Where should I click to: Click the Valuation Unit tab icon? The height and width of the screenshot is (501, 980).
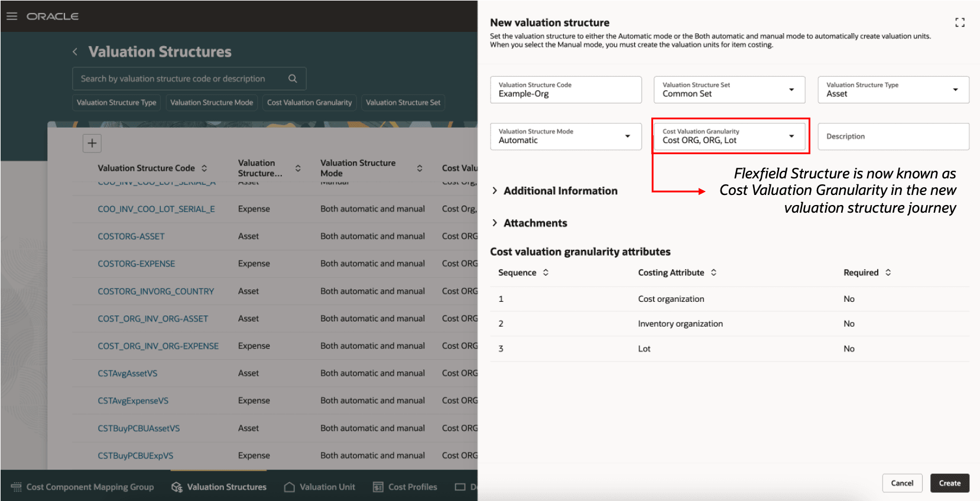[290, 487]
